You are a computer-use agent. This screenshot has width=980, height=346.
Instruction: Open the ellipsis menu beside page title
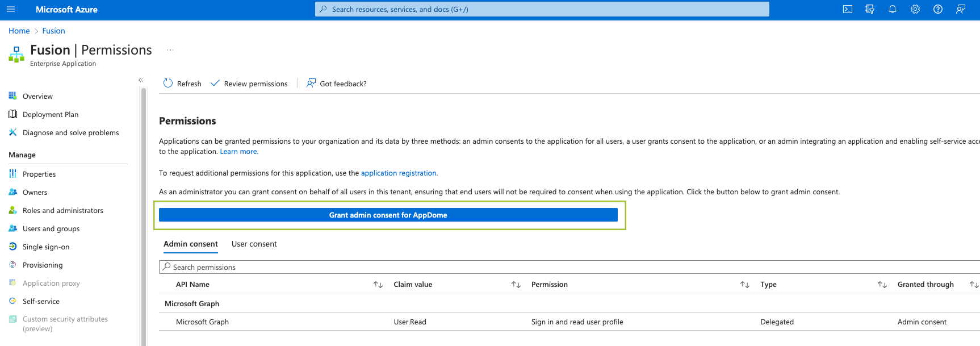170,50
